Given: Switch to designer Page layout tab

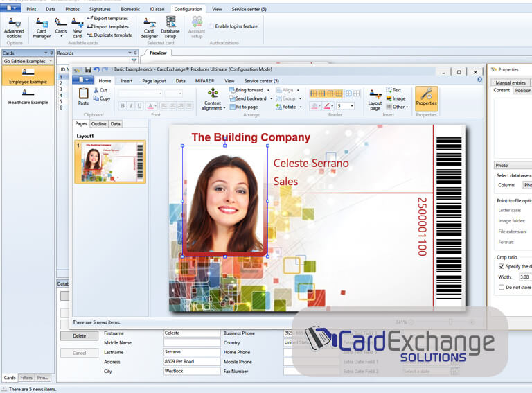Looking at the screenshot, I should pos(154,81).
